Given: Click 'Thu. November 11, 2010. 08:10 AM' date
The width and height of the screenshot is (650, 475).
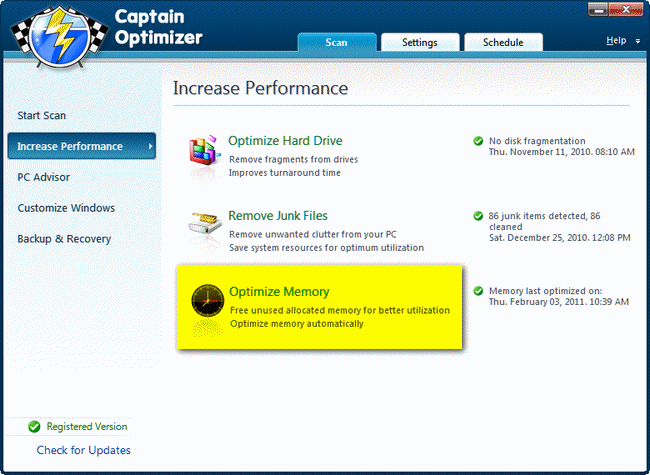Looking at the screenshot, I should (x=562, y=152).
